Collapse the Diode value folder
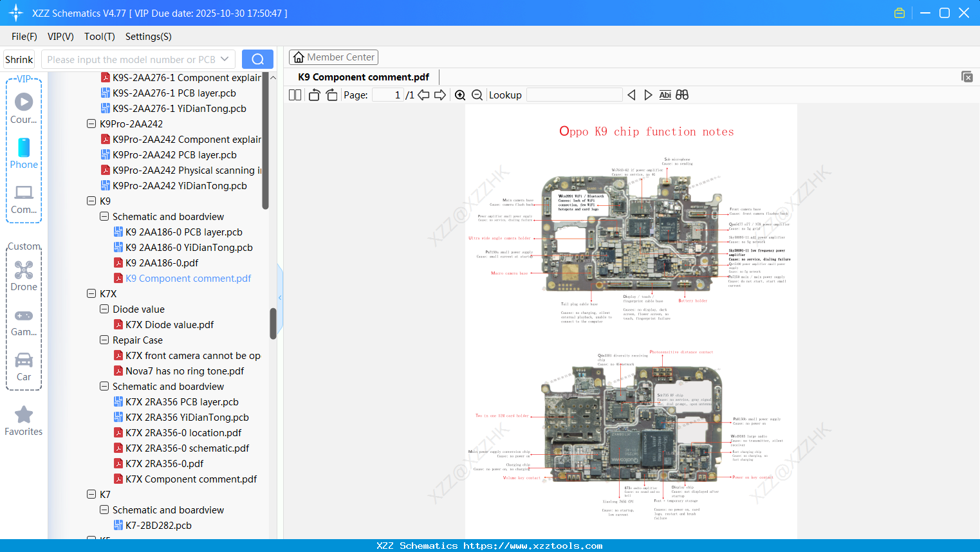Viewport: 980px width, 552px height. coord(104,309)
